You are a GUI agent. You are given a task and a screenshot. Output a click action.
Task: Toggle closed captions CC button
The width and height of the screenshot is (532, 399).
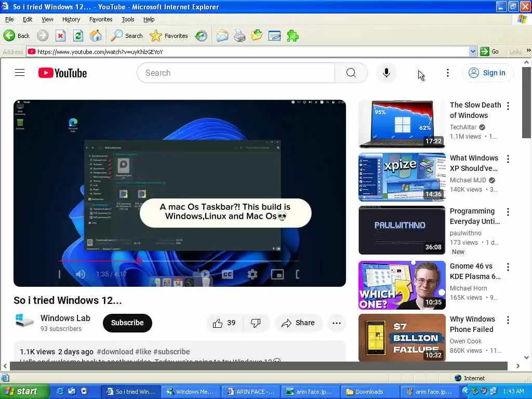click(228, 274)
